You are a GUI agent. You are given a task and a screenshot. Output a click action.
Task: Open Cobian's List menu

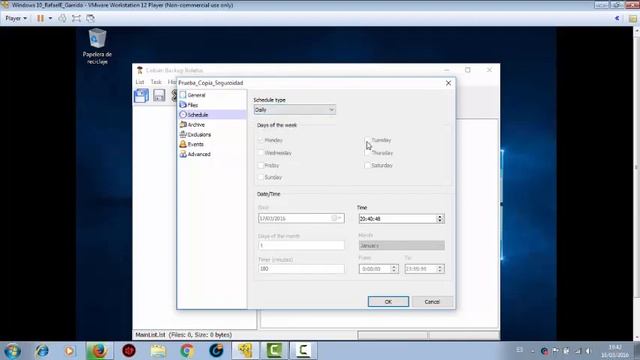pos(140,82)
